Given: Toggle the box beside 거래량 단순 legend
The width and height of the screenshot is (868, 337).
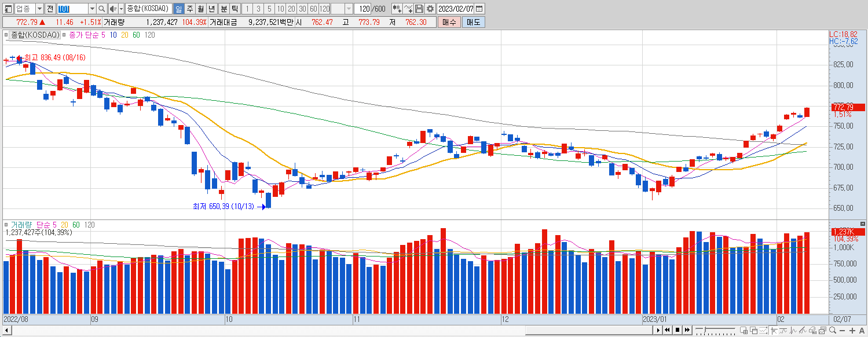Looking at the screenshot, I should click(x=6, y=225).
